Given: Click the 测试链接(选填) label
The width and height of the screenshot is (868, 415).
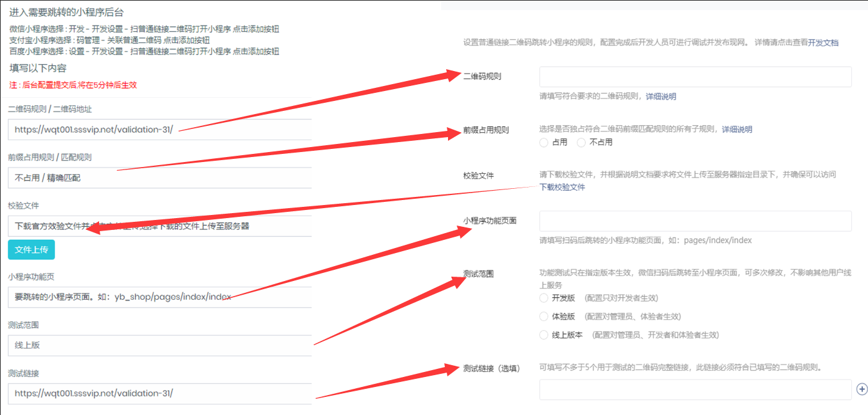Looking at the screenshot, I should (492, 368).
